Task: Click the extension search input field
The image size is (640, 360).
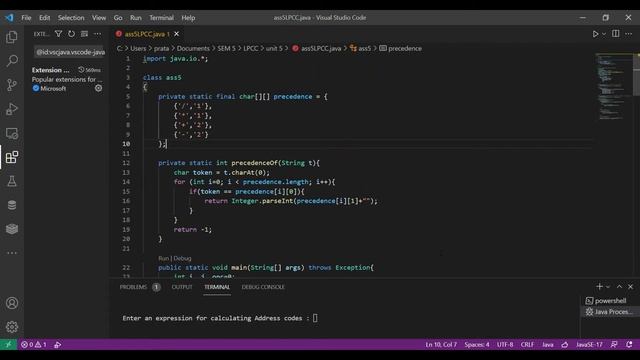Action: click(x=70, y=52)
